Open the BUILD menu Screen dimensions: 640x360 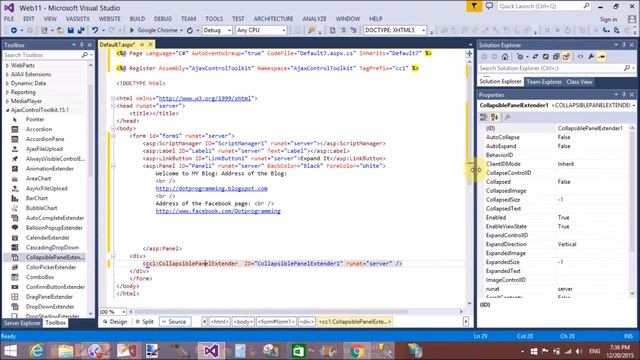137,19
